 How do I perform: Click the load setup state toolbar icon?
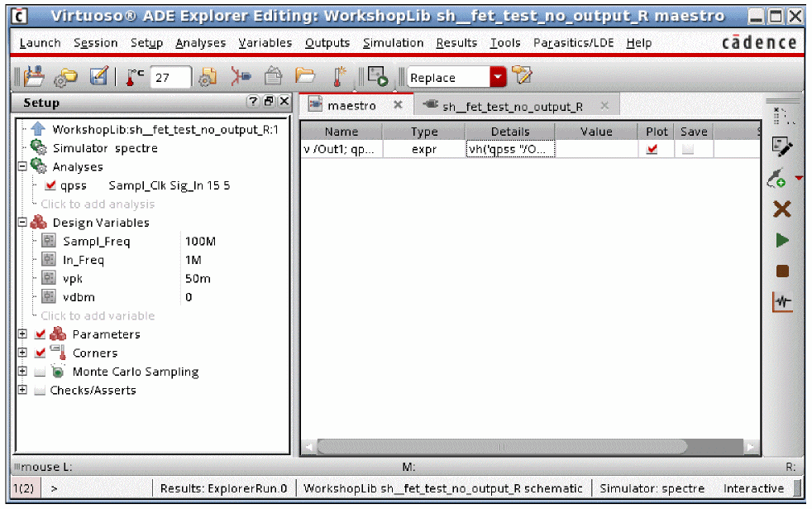coord(34,77)
